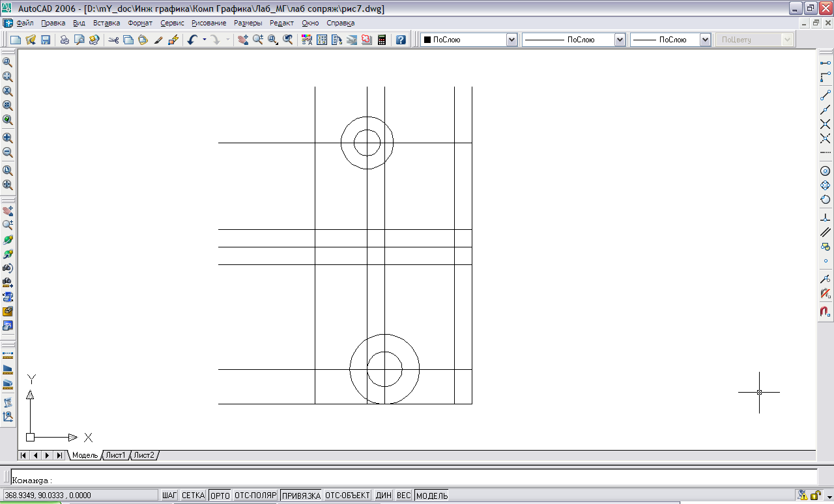The width and height of the screenshot is (834, 504).
Task: Choose Snap to Perpendicular in the right toolbar
Action: point(826,217)
